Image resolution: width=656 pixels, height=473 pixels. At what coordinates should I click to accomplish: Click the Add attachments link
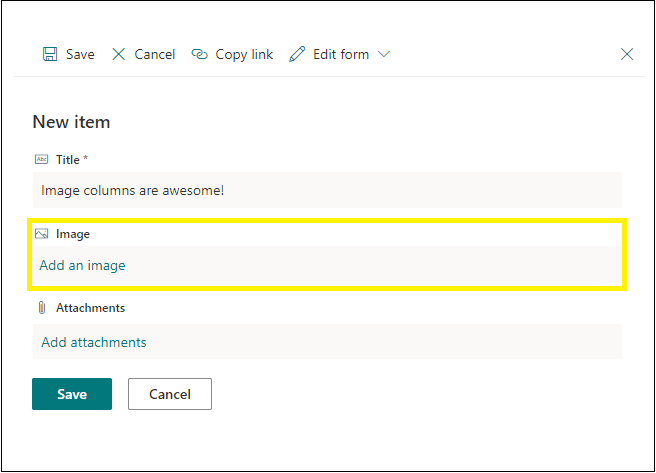tap(93, 342)
